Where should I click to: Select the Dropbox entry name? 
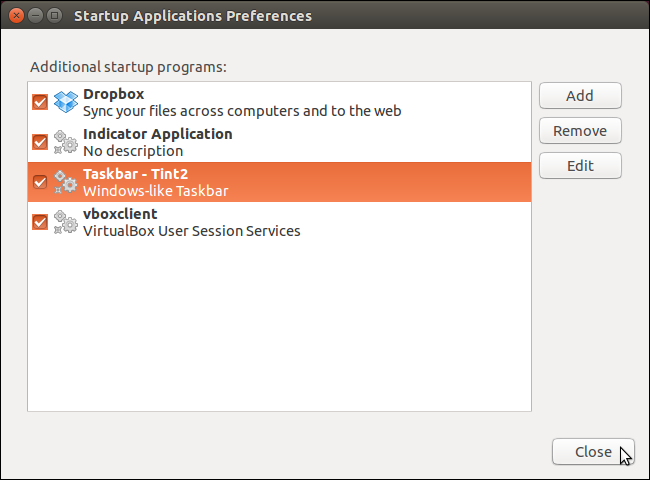pyautogui.click(x=114, y=94)
